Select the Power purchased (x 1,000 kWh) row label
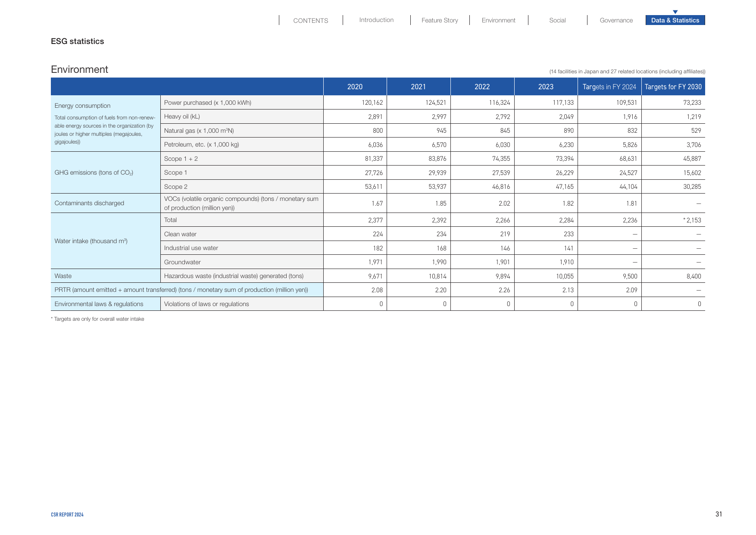Image resolution: width=756 pixels, height=535 pixels. coord(207,103)
